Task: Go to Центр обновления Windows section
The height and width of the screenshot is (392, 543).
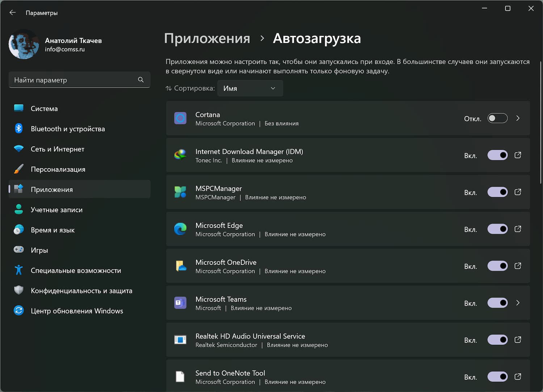Action: coord(77,311)
